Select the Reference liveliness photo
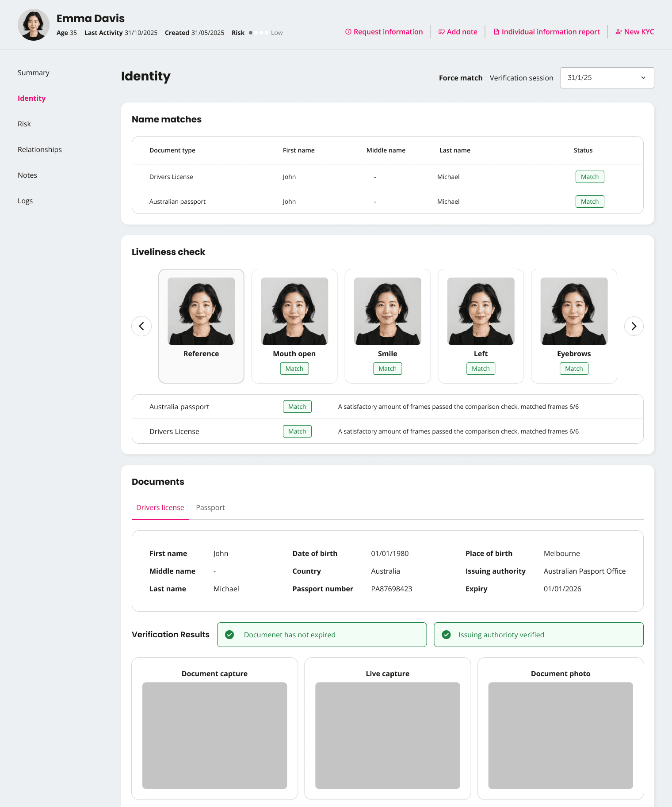This screenshot has height=807, width=672. [x=201, y=326]
